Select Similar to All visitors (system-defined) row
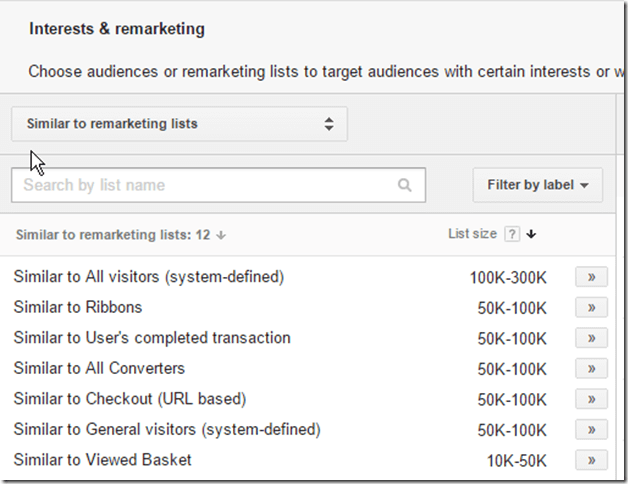Screen dimensions: 628x484 [x=148, y=277]
